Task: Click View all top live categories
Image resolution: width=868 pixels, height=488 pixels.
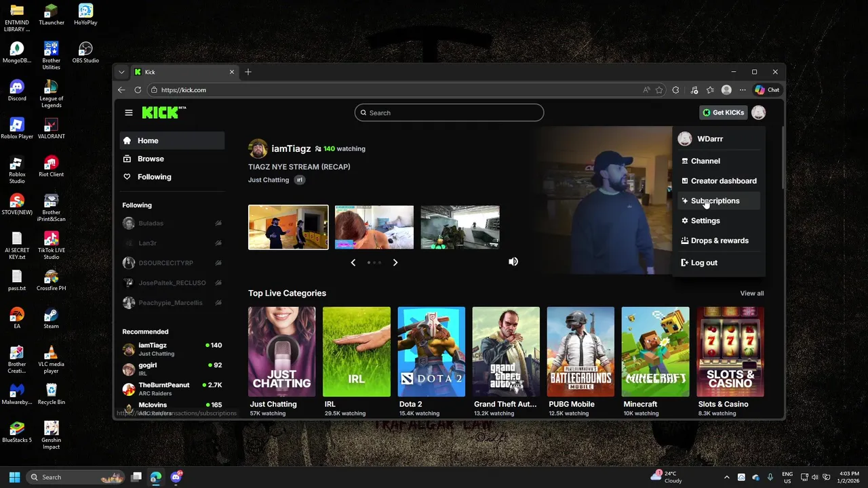Action: (x=752, y=293)
